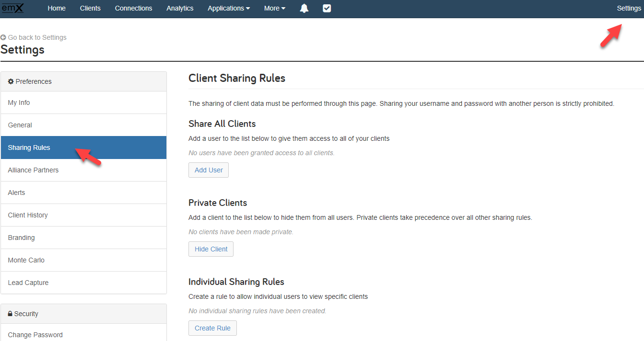
Task: Click the Add User button
Action: point(209,170)
